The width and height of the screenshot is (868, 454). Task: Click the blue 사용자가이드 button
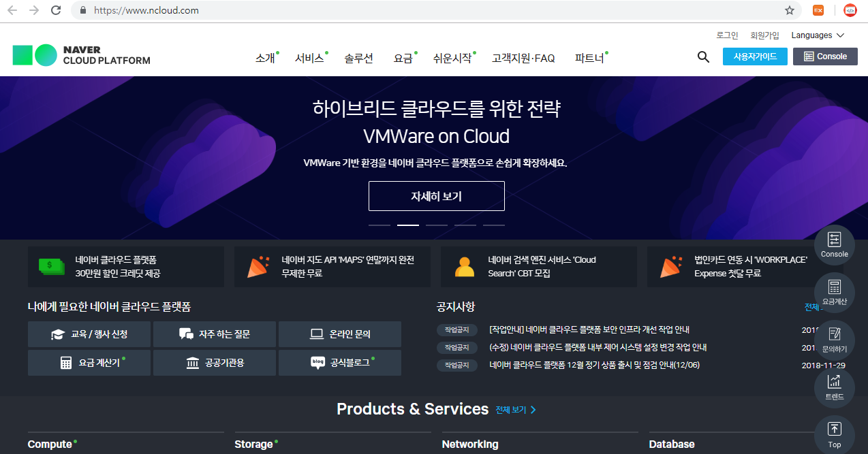point(755,56)
